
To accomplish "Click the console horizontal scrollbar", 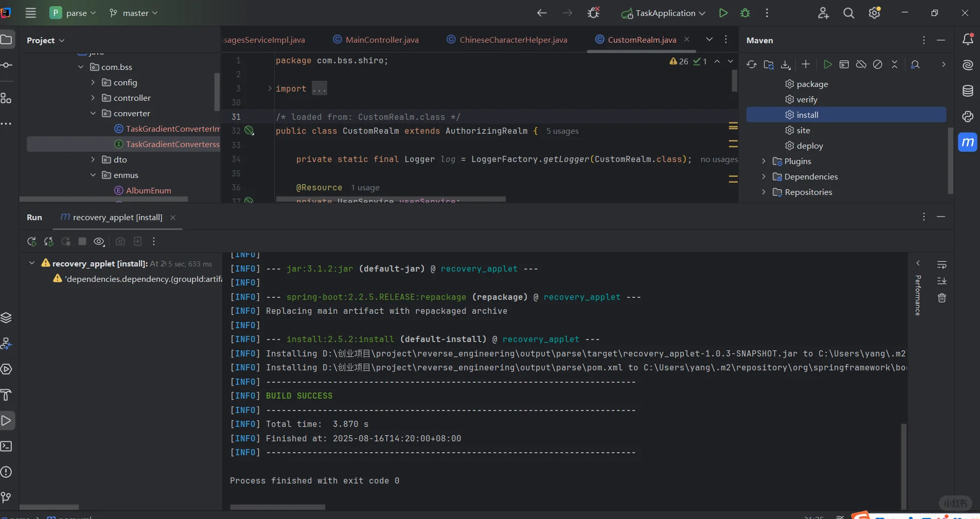I will 277,507.
